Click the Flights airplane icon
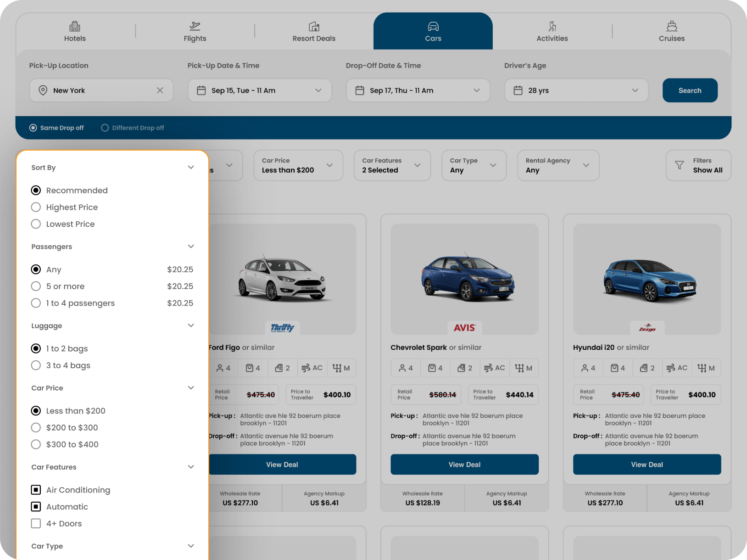This screenshot has width=747, height=560. pyautogui.click(x=195, y=26)
